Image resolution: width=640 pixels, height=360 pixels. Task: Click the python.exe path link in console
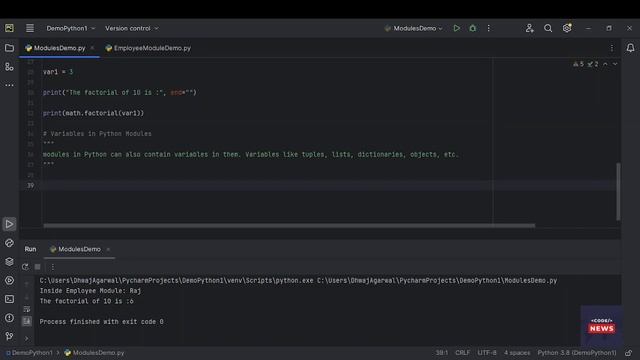[176, 280]
